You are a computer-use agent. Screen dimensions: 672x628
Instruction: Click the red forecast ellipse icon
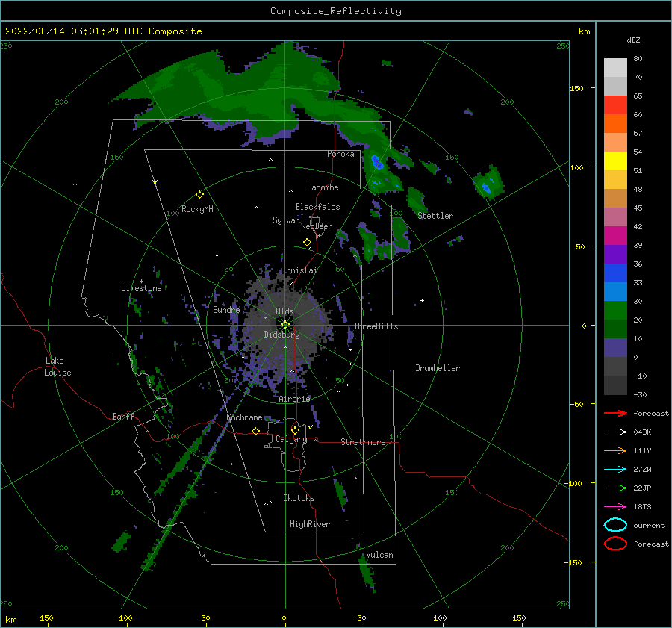pyautogui.click(x=615, y=544)
